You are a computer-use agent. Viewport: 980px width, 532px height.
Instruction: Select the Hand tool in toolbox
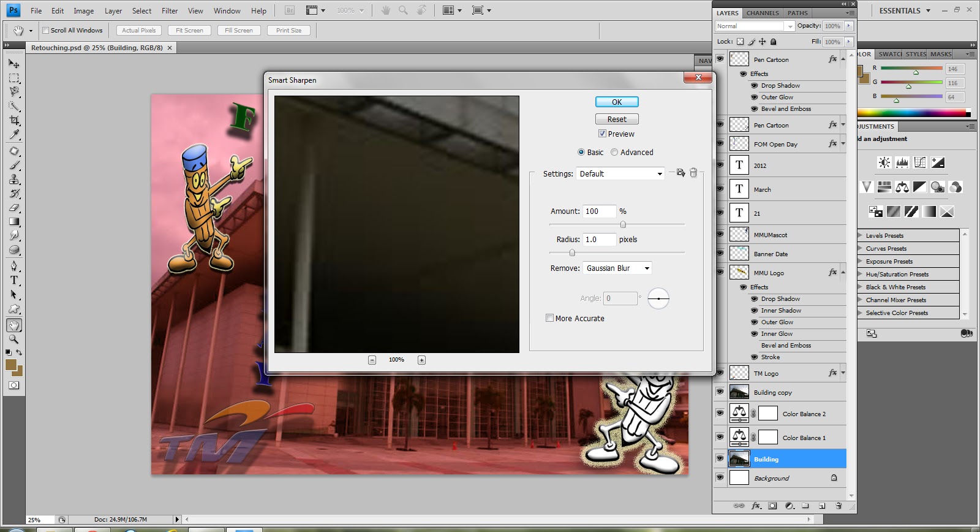(x=14, y=325)
